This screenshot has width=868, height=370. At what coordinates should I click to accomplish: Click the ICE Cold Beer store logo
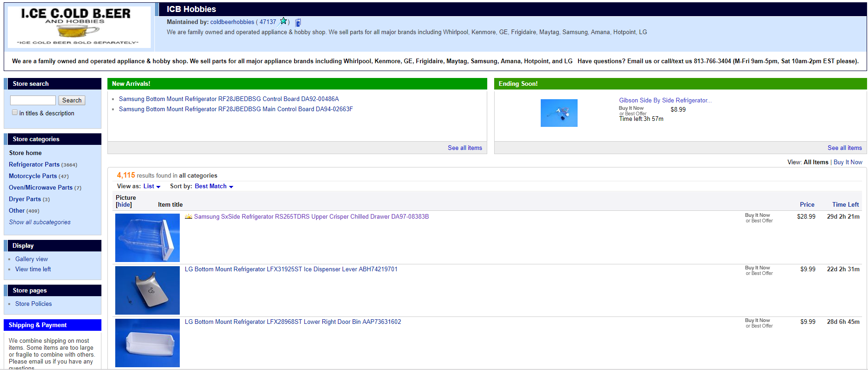tap(79, 27)
